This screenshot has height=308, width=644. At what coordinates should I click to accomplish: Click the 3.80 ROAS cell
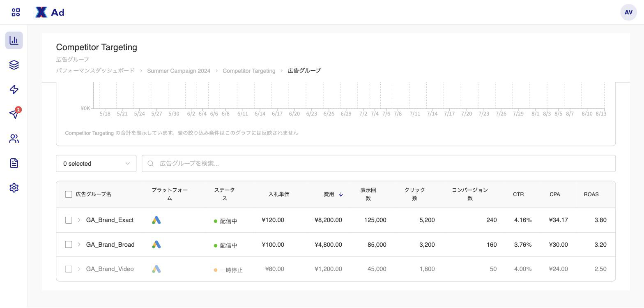point(600,220)
